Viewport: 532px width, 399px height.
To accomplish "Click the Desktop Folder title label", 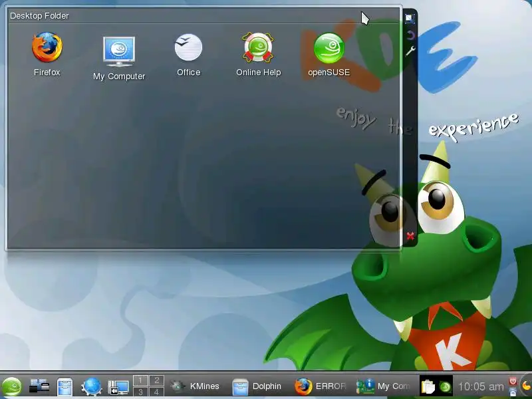I will click(39, 15).
